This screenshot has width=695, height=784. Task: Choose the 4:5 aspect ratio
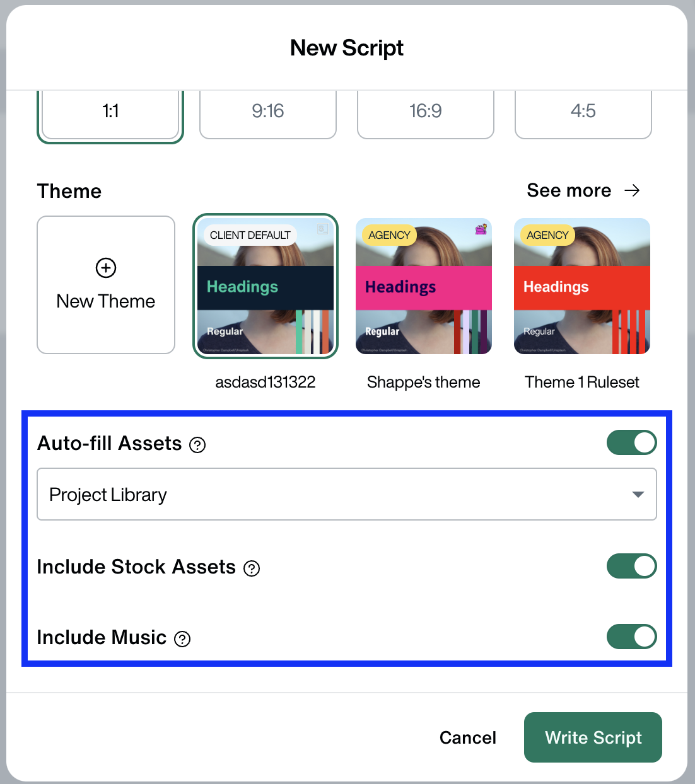tap(583, 112)
